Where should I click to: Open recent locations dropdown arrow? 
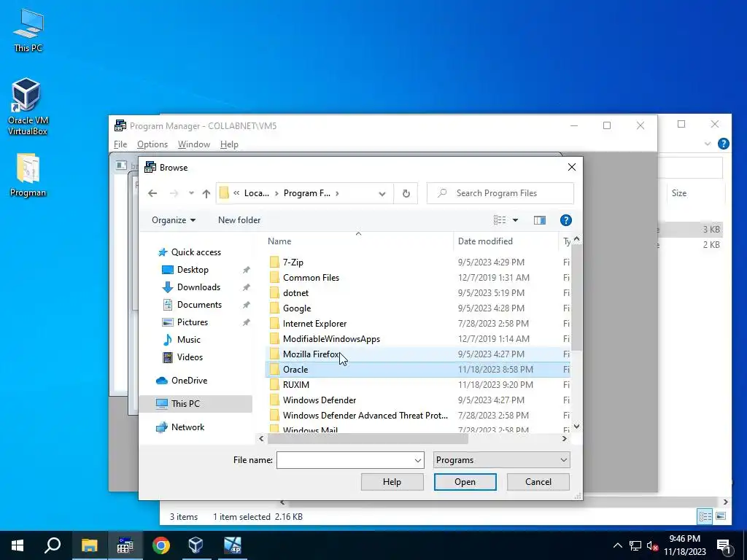(191, 193)
